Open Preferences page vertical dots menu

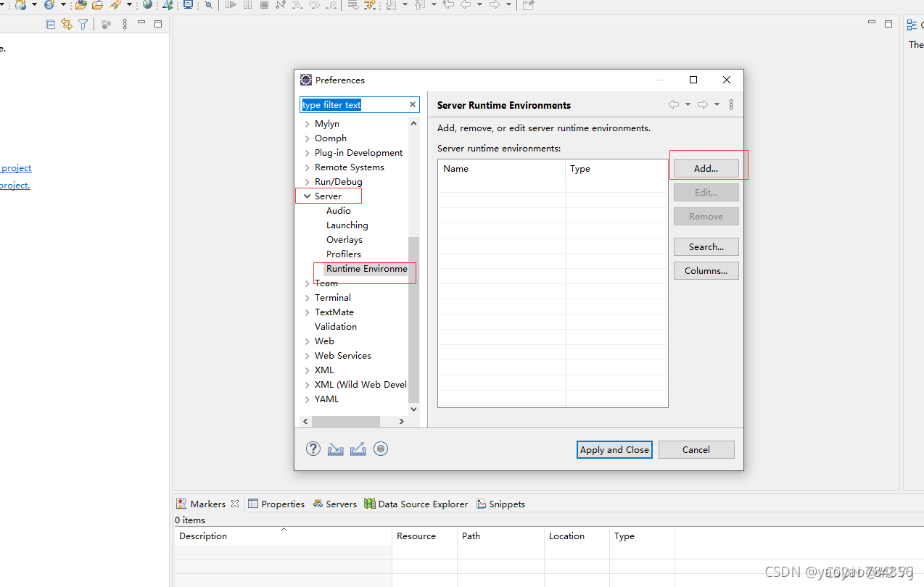coord(731,104)
